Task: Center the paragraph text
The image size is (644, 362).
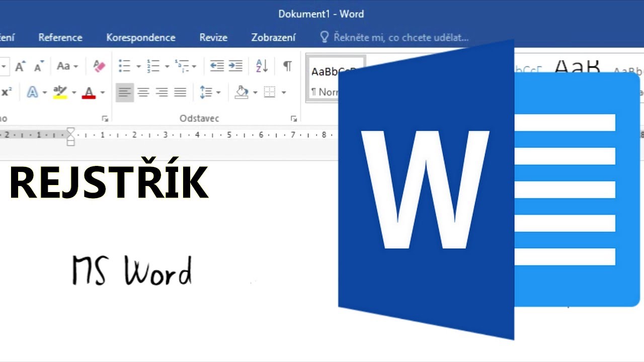Action: pos(143,93)
